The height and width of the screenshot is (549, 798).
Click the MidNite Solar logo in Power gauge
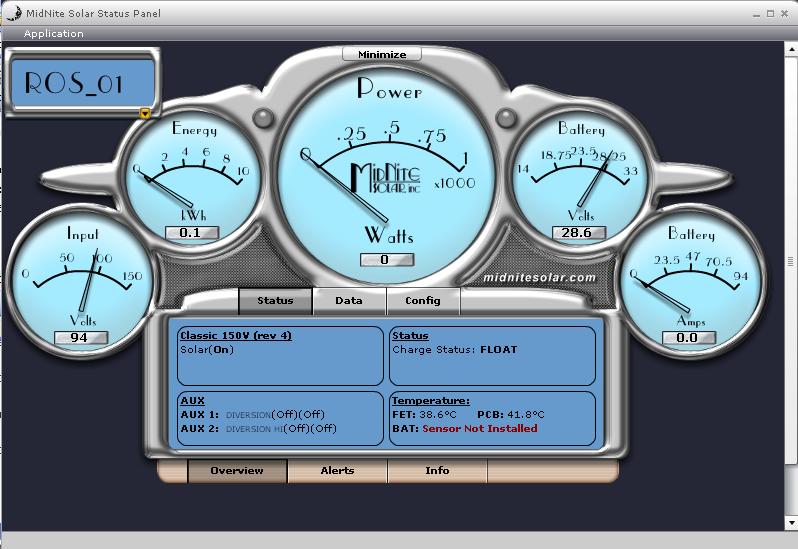(385, 178)
